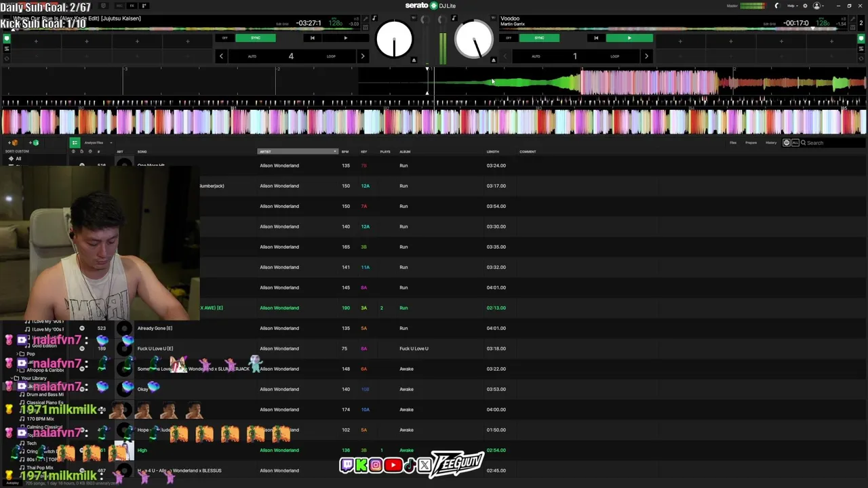Viewport: 868px width, 488px height.
Task: Click the OFF sync button on left deck
Action: pos(225,38)
